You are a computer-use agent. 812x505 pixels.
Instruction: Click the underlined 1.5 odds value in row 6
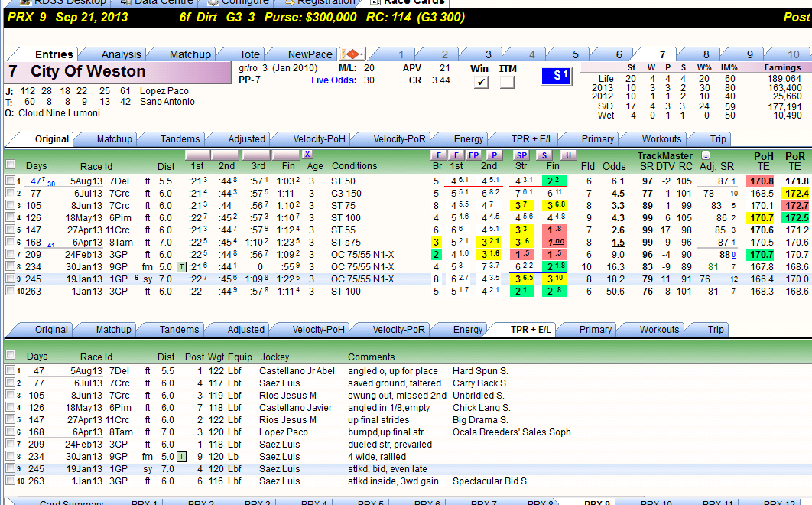point(618,242)
